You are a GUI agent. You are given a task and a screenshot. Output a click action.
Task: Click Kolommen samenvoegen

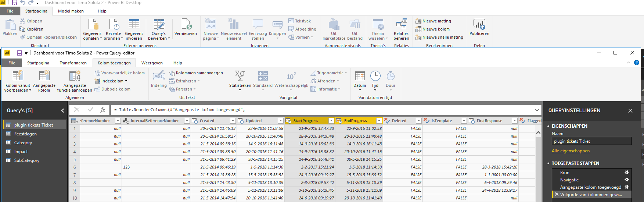coord(196,73)
